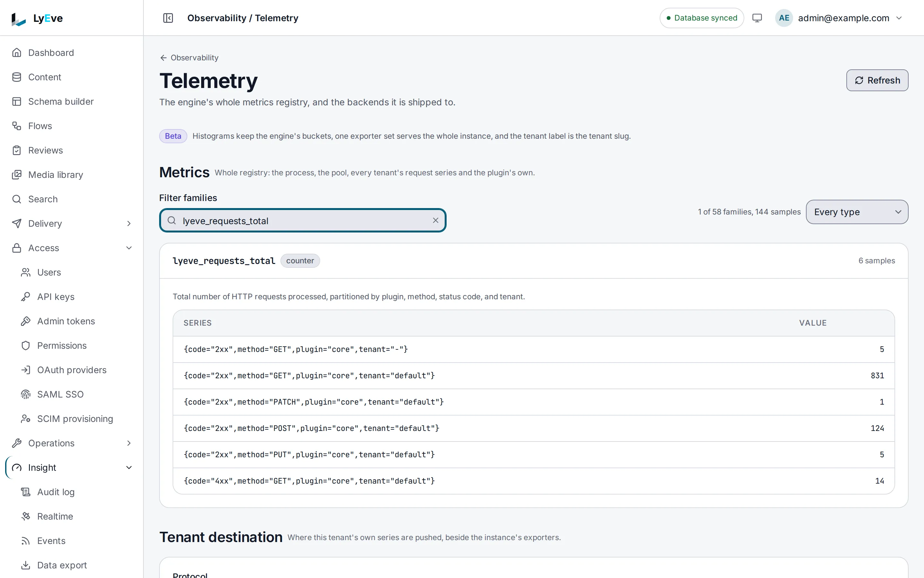Select the code="4xx" series row

(x=534, y=481)
